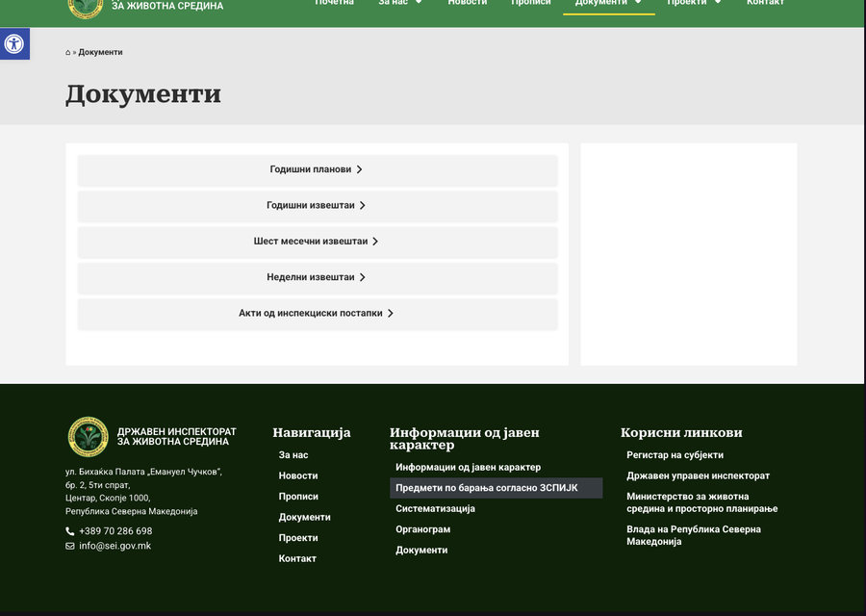Open the Систематизација footer link
Image resolution: width=866 pixels, height=616 pixels.
coord(435,509)
